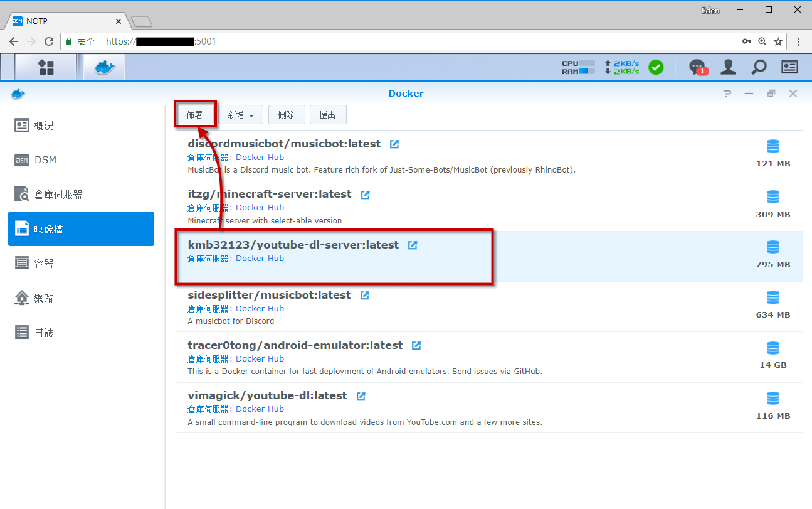Open the user account options icon
The image size is (812, 509).
click(728, 67)
